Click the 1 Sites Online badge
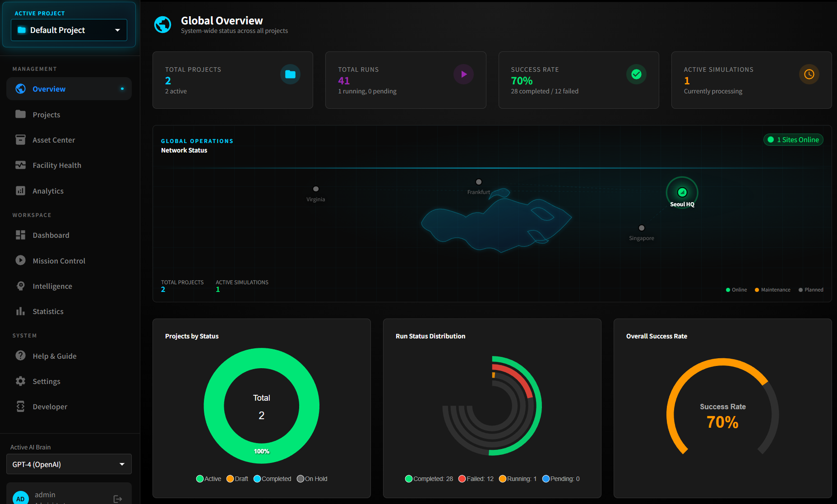Image resolution: width=837 pixels, height=504 pixels. tap(793, 140)
